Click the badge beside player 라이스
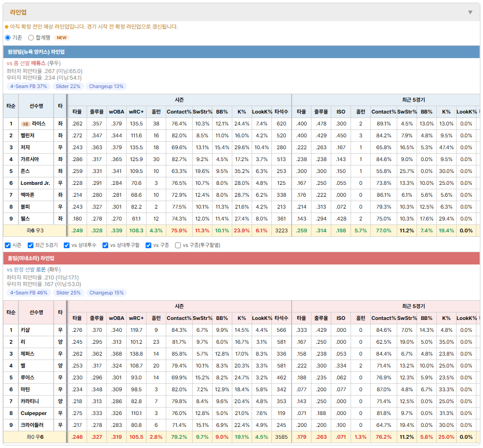483x448 pixels. [25, 124]
